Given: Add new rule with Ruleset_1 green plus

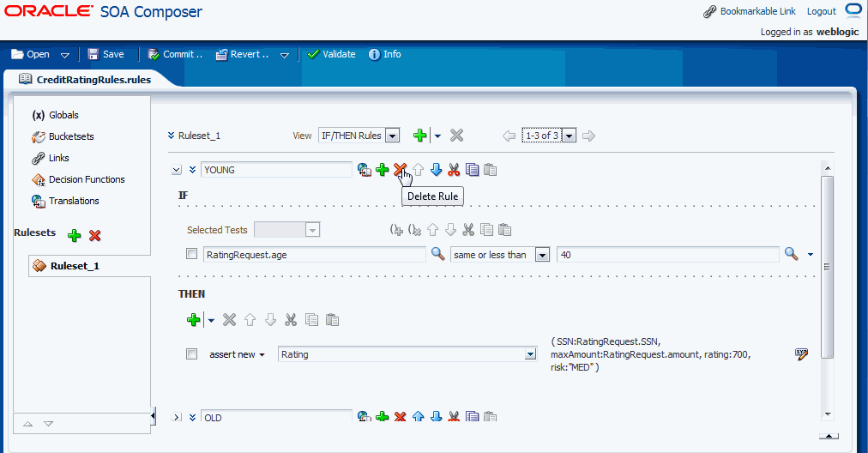Looking at the screenshot, I should [x=419, y=135].
